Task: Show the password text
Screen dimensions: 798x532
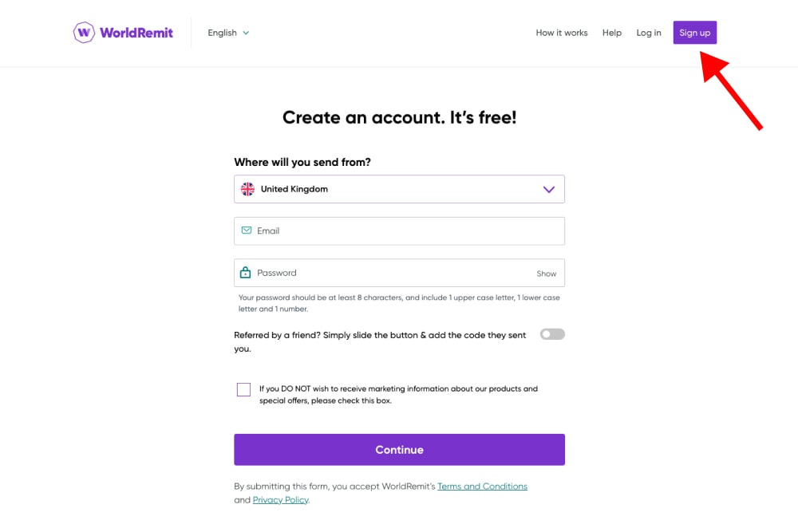Action: [547, 274]
